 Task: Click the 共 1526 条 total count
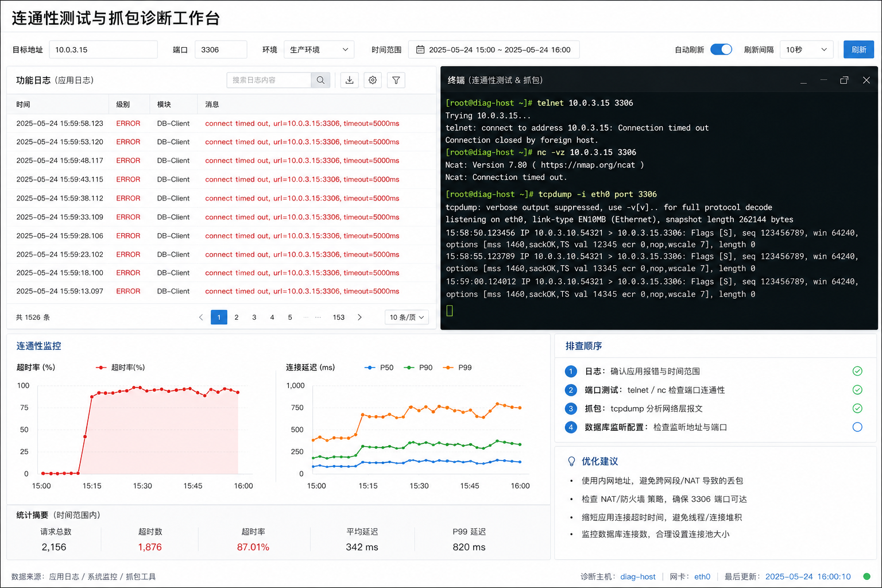33,317
